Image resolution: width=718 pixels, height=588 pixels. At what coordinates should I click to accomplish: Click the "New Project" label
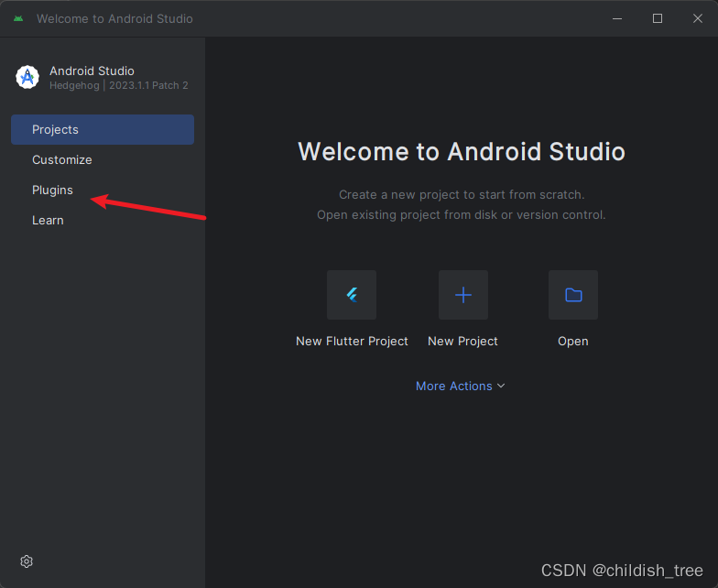click(x=462, y=341)
